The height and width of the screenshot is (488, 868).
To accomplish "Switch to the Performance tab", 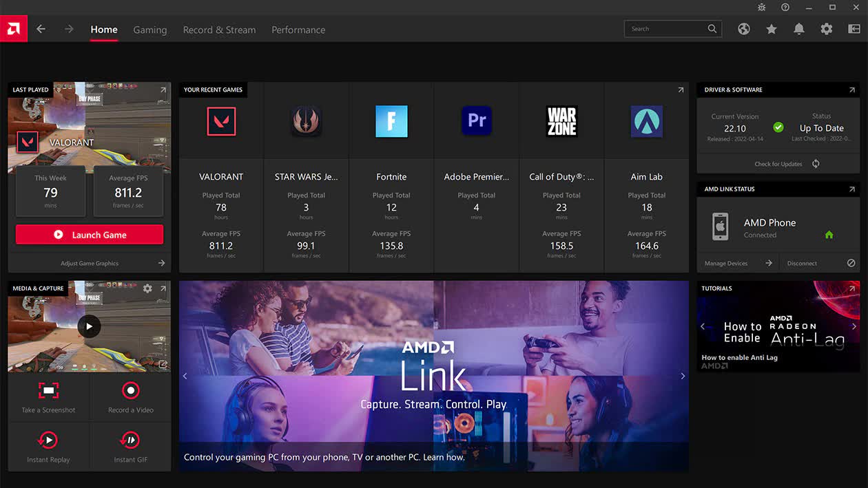I will coord(298,30).
